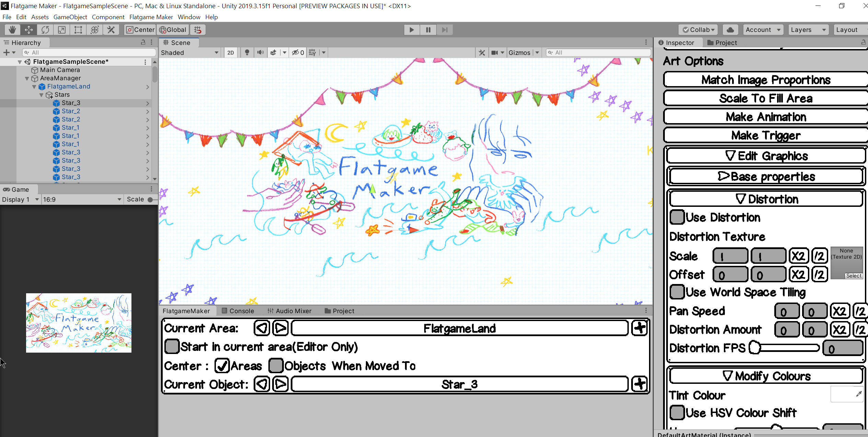The image size is (868, 437).
Task: Go to previous object arrow
Action: [262, 384]
